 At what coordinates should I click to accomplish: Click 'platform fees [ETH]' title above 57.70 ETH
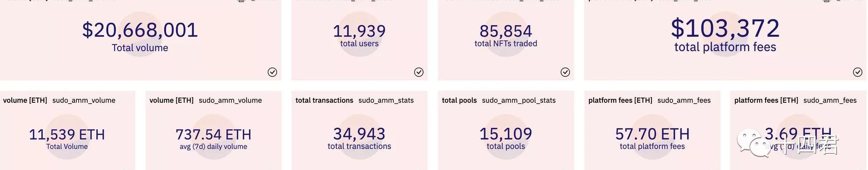tap(620, 100)
